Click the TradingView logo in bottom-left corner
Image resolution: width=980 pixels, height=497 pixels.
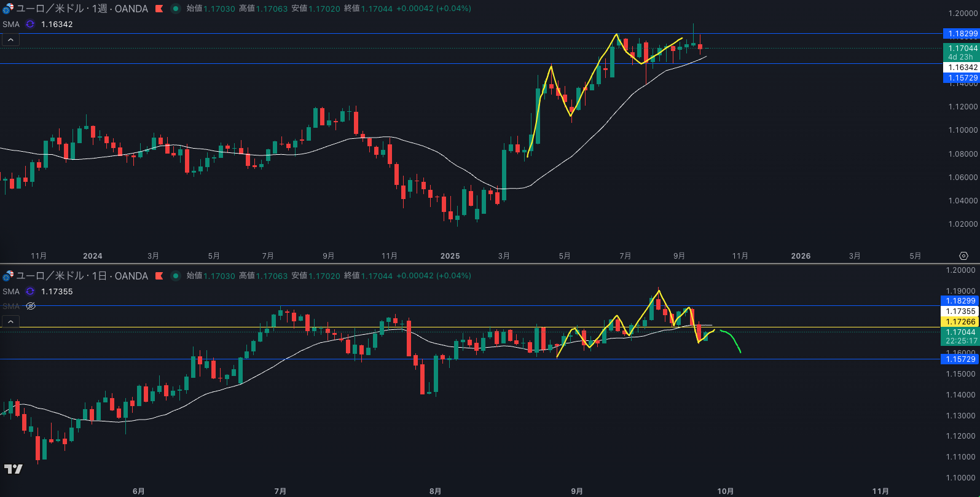click(x=13, y=469)
